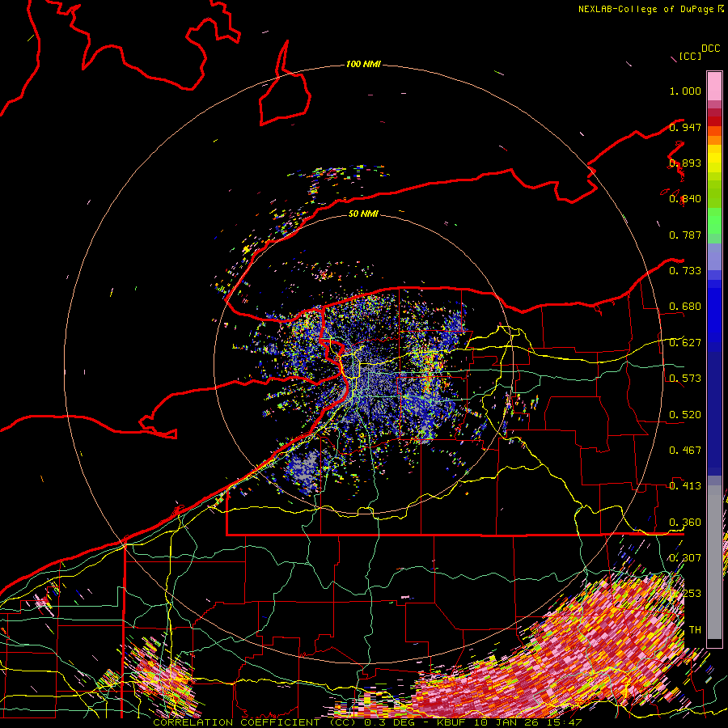Click the light pink top segment of the color bar
728x728 pixels.
click(714, 86)
